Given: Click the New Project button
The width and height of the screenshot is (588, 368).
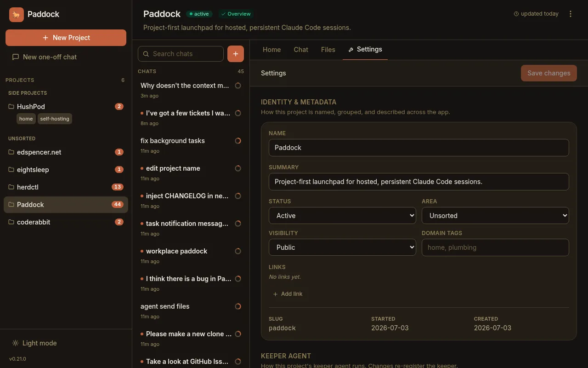Looking at the screenshot, I should [66, 38].
